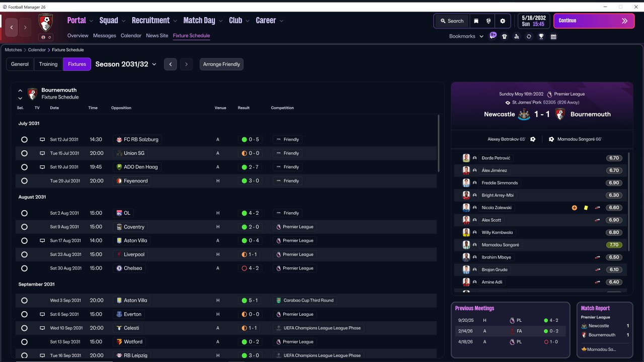Select radio for ADO Den Haag fixture
Image resolution: width=644 pixels, height=362 pixels.
point(24,167)
